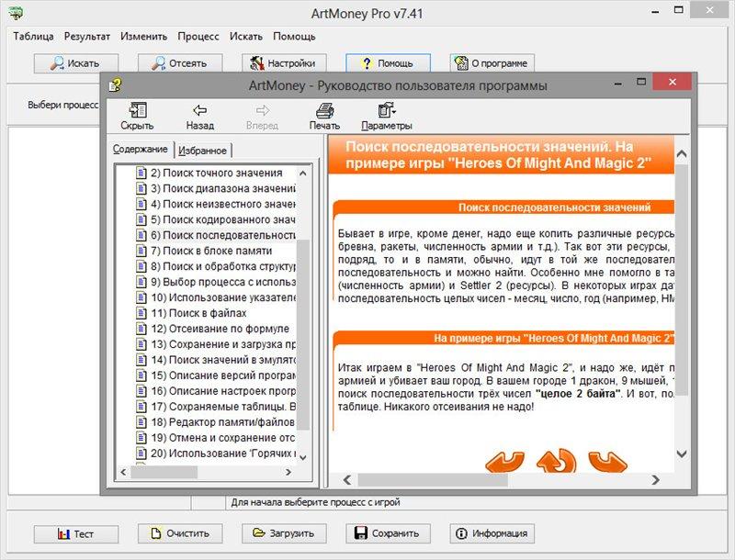Click the Информация button

click(x=492, y=533)
